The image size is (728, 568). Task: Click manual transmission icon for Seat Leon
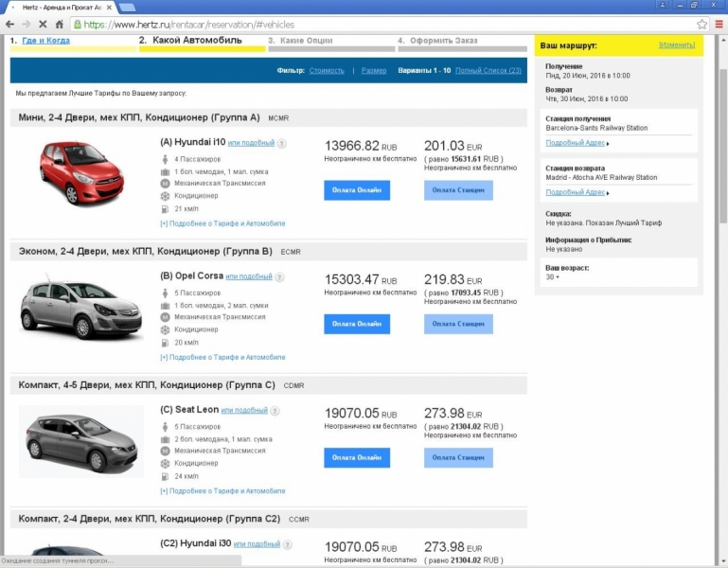click(x=165, y=451)
